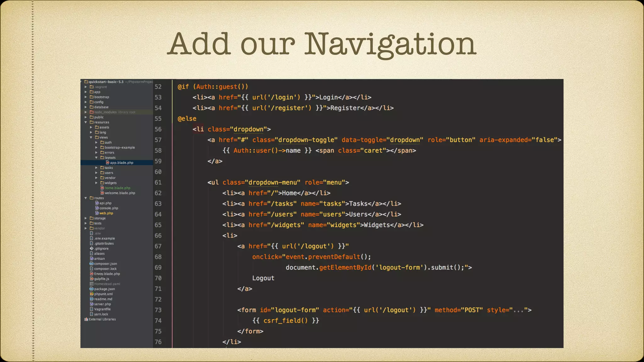Click the '@if (Auth::guest())' code line

click(x=213, y=87)
